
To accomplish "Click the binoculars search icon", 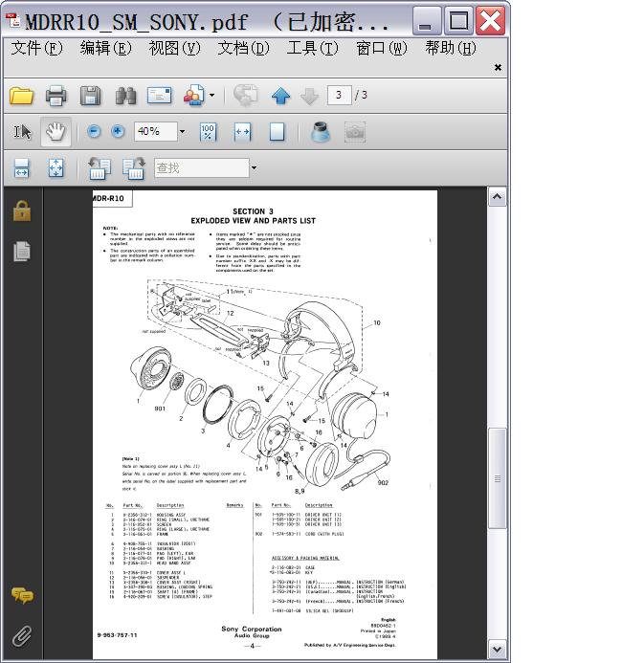I will (125, 96).
